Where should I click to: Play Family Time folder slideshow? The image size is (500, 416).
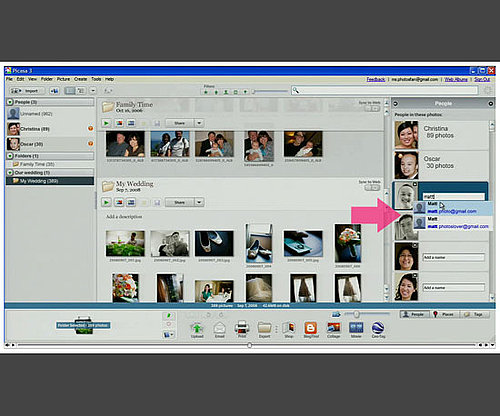click(106, 123)
